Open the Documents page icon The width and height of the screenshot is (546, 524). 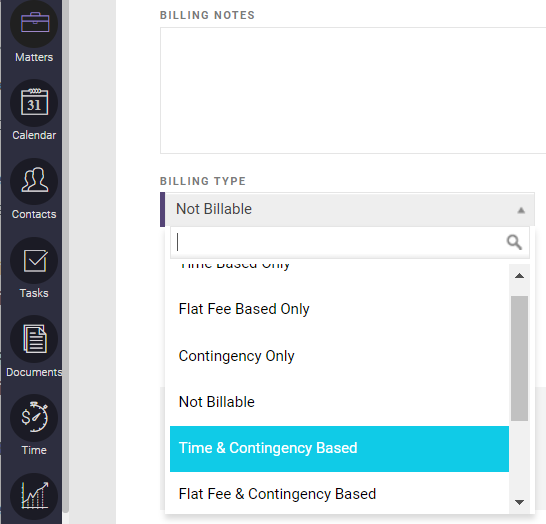coord(34,339)
